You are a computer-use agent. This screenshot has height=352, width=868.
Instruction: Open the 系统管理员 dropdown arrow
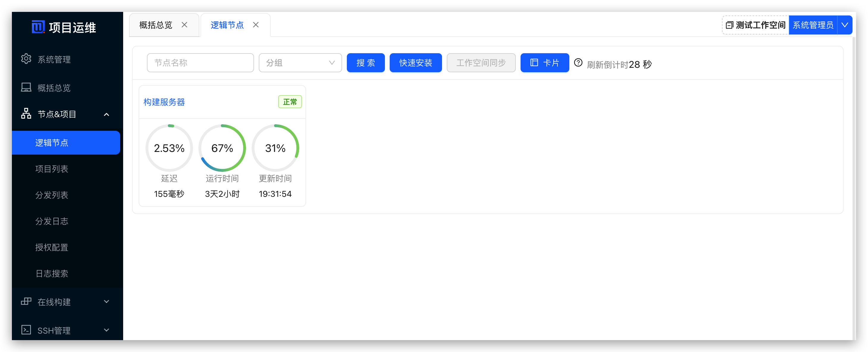[845, 25]
